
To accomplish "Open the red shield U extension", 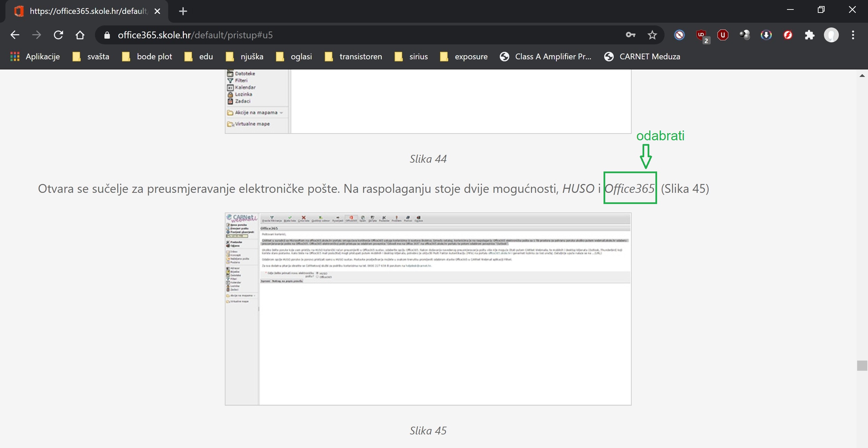I will click(723, 35).
